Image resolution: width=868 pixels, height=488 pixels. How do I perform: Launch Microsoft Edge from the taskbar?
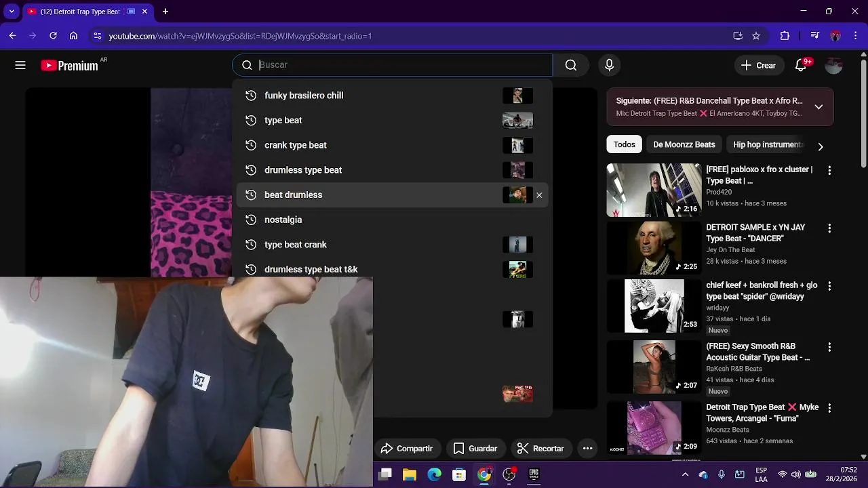[x=435, y=474]
